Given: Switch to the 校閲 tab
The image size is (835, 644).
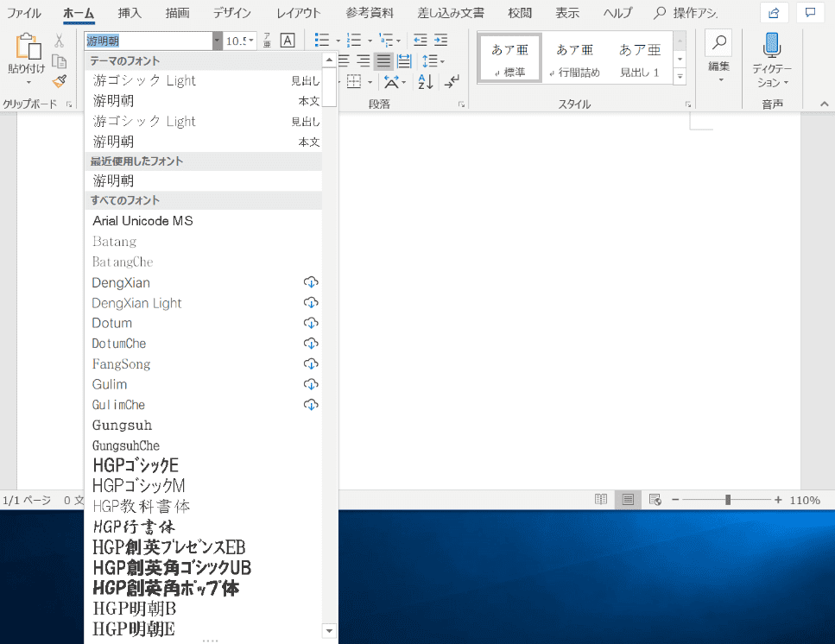Looking at the screenshot, I should (520, 13).
